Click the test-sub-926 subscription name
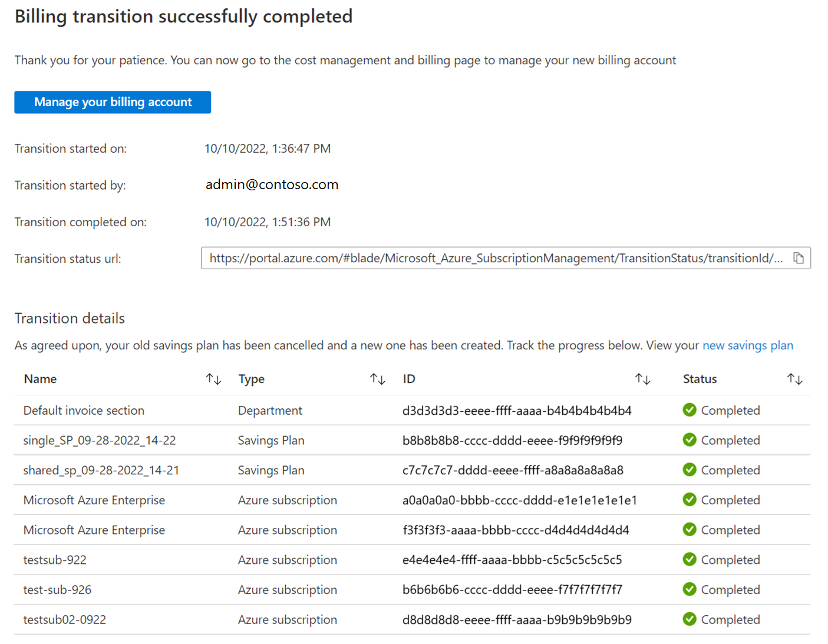Screen dimensions: 828x644 (57, 590)
